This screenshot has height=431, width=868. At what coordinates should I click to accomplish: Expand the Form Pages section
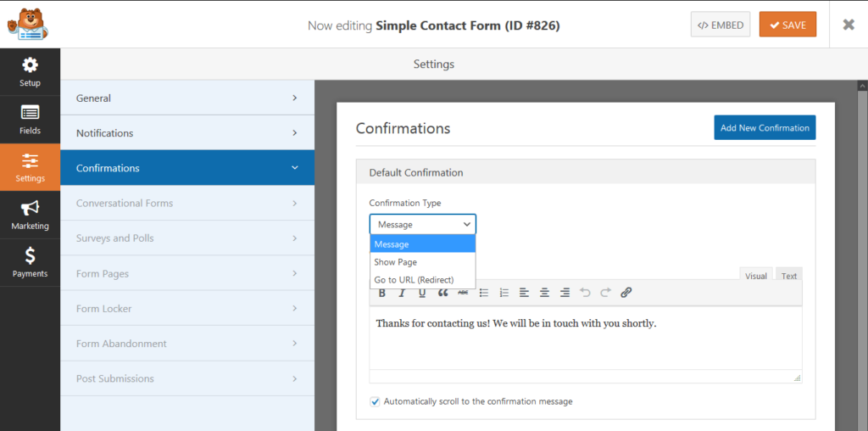click(187, 274)
